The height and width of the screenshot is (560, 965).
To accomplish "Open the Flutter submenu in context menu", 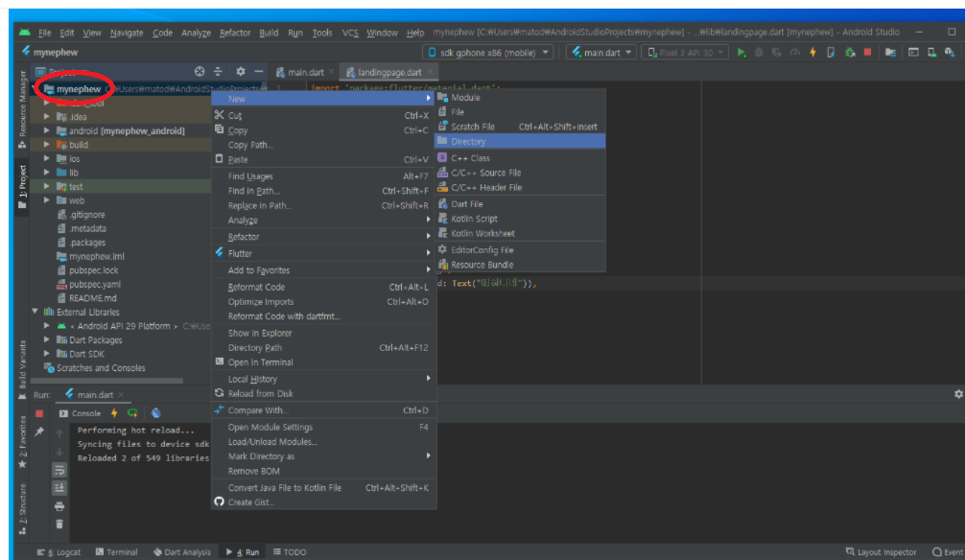I will pyautogui.click(x=323, y=253).
